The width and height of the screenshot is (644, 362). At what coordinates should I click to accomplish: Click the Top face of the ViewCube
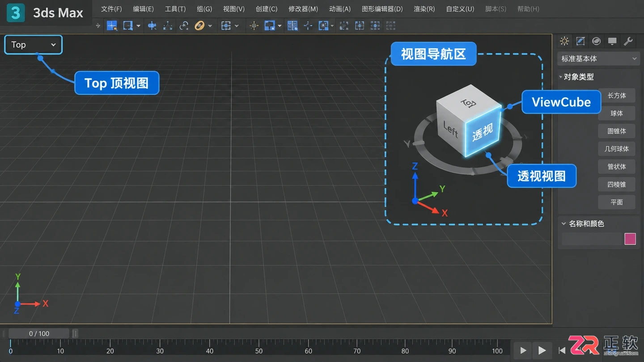coord(468,103)
